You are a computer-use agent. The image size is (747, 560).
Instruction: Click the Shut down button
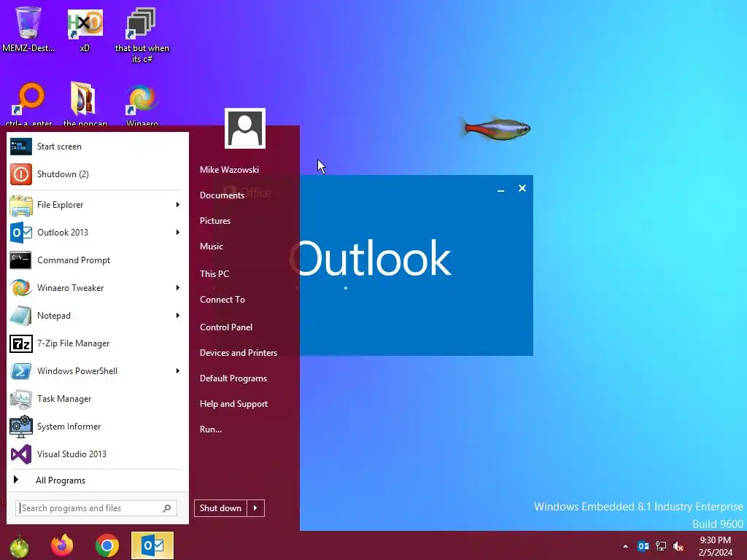[x=220, y=508]
